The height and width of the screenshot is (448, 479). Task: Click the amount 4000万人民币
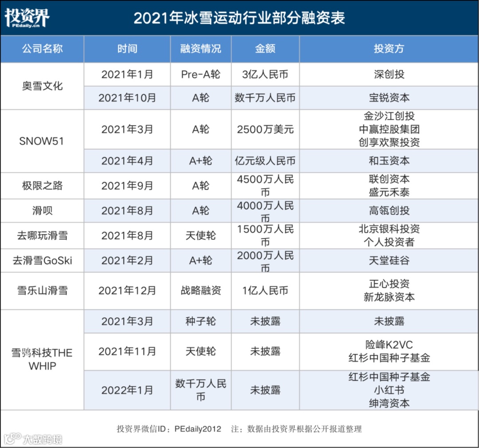coord(265,212)
